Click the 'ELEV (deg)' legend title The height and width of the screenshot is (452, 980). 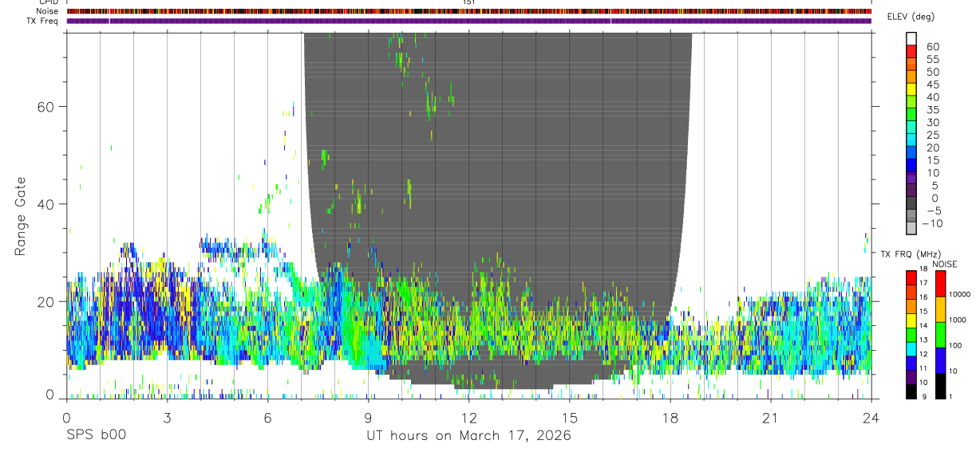pos(911,17)
